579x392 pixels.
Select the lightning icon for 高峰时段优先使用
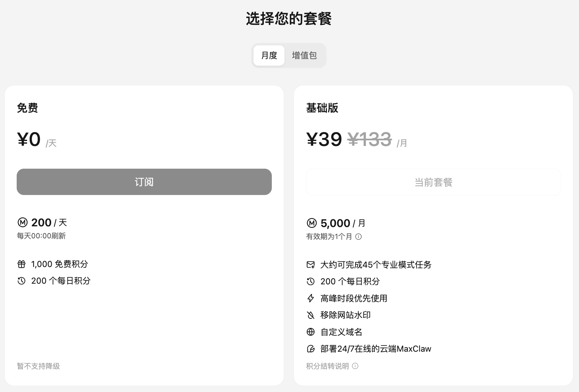tap(311, 298)
